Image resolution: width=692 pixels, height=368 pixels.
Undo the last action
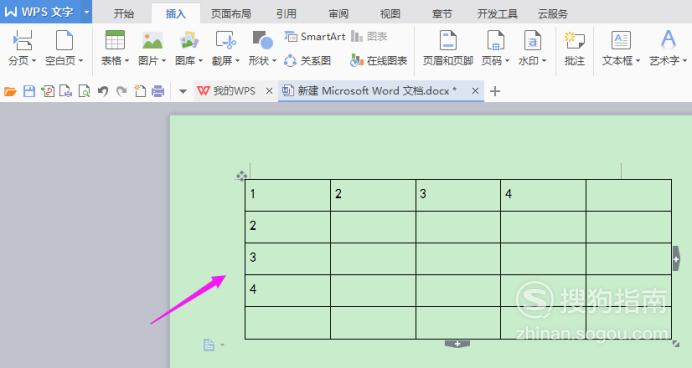pos(103,91)
